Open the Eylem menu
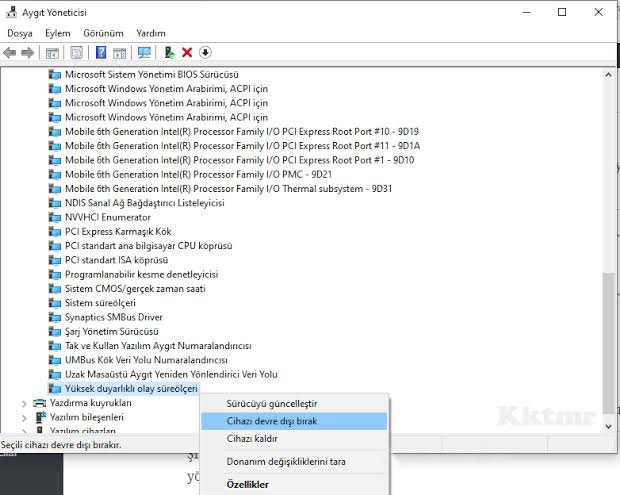Image resolution: width=620 pixels, height=495 pixels. pyautogui.click(x=58, y=33)
